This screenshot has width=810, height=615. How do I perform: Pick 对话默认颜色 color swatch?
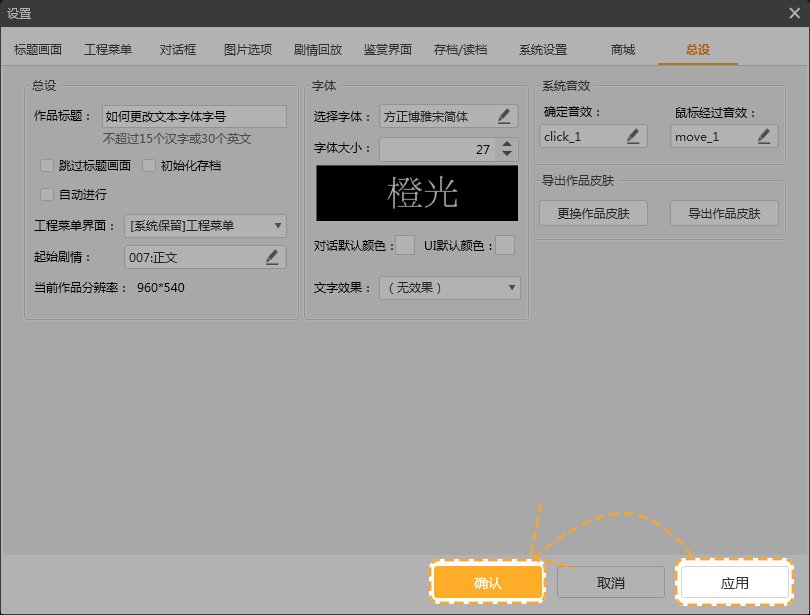pyautogui.click(x=405, y=246)
